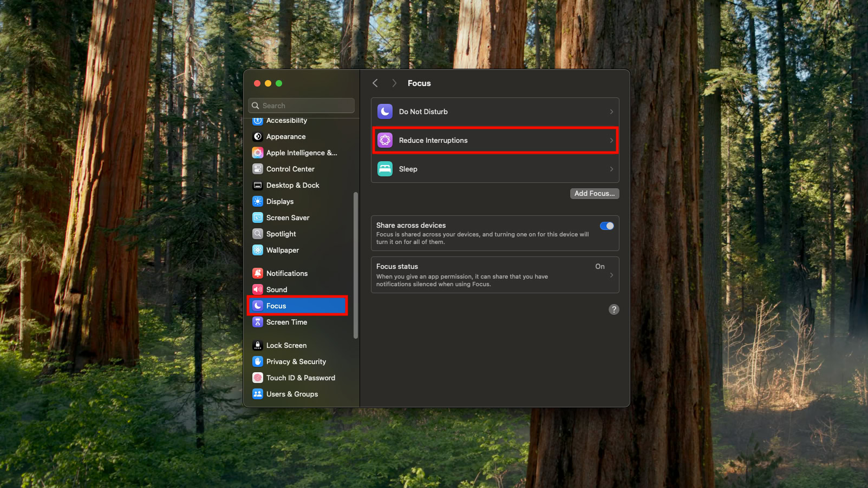Click the sidebar vertical scrollbar
This screenshot has width=868, height=488.
pyautogui.click(x=356, y=265)
